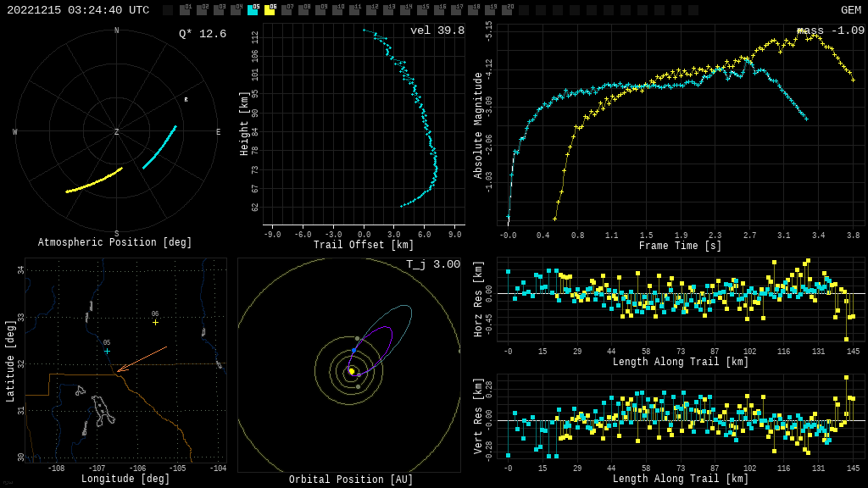Toggle the gray station 01 indicator box
This screenshot has height=488, width=868.
click(x=185, y=10)
